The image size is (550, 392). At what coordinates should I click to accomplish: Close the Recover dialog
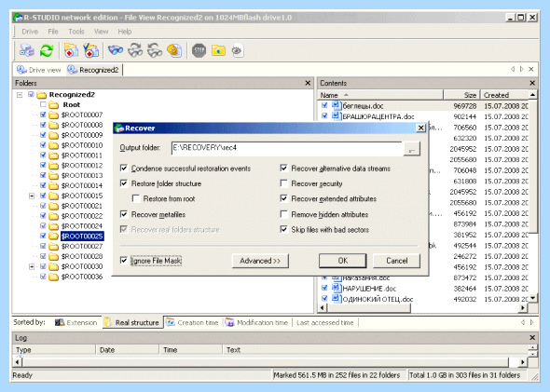(x=420, y=128)
